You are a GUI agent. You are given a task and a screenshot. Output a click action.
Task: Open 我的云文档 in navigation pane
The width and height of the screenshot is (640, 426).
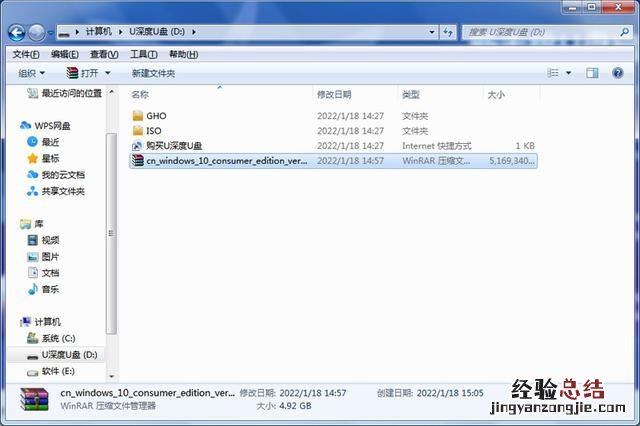(x=56, y=175)
